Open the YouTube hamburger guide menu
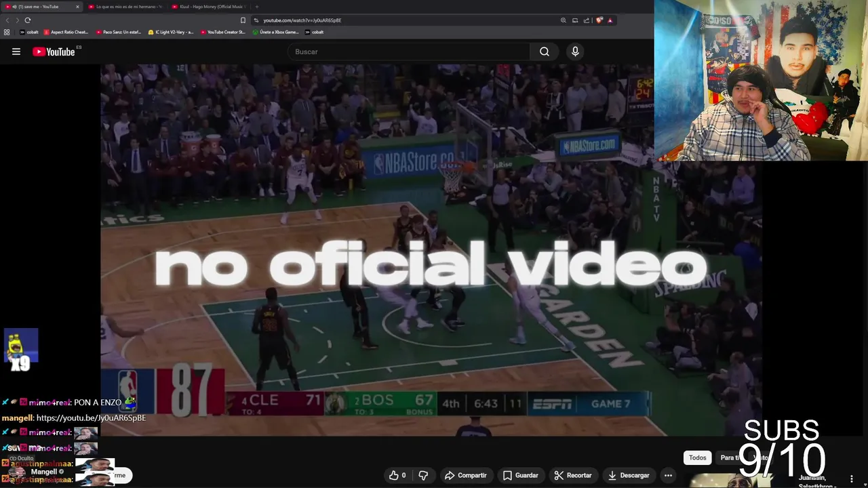Image resolution: width=868 pixels, height=488 pixels. [x=16, y=52]
